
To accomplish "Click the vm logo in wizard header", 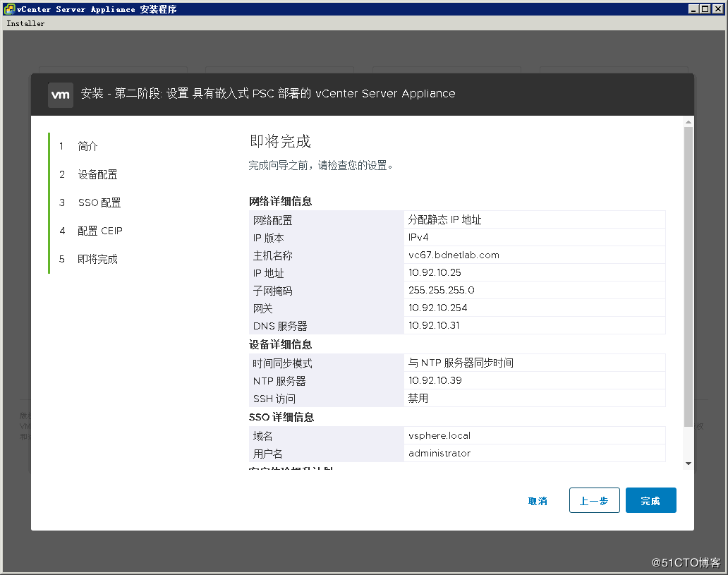I will point(61,95).
